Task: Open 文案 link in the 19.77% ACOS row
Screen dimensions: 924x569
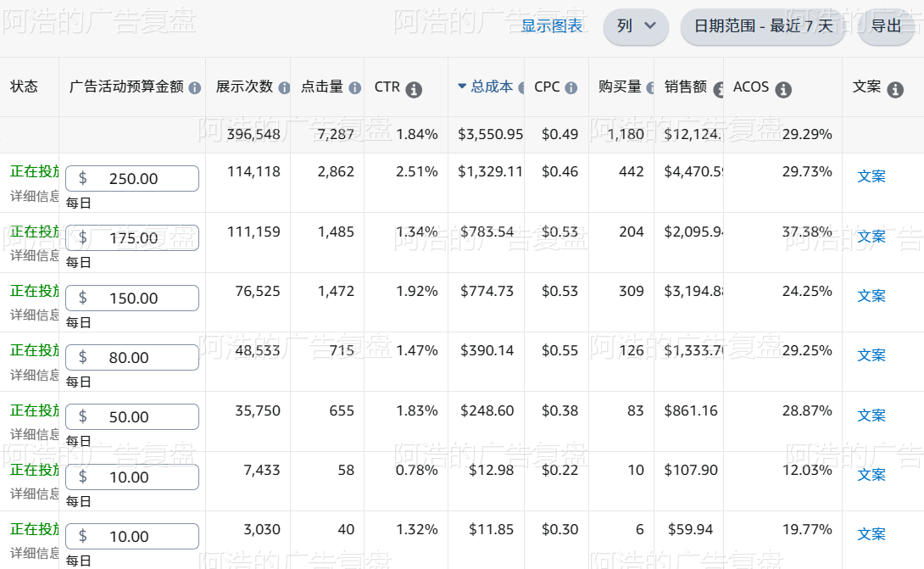Action: (x=871, y=534)
